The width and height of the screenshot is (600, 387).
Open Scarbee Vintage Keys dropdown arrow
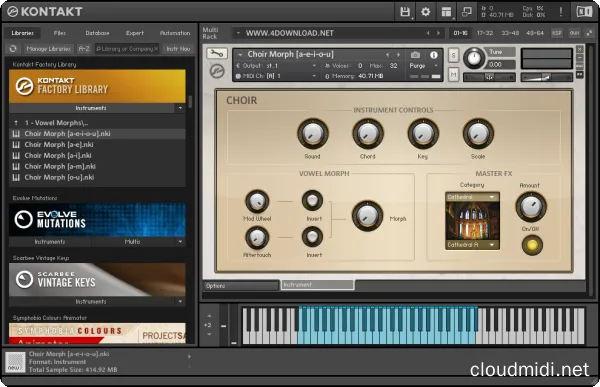[x=180, y=302]
